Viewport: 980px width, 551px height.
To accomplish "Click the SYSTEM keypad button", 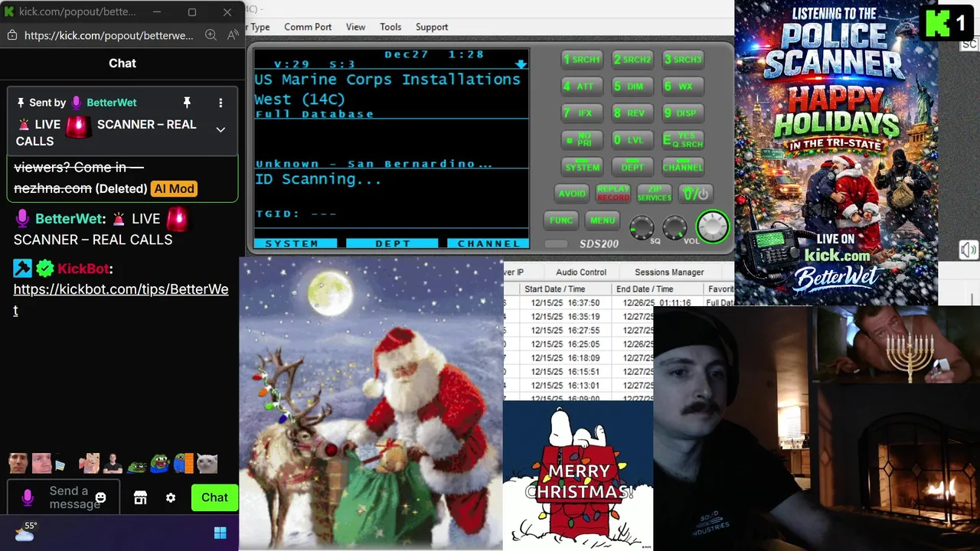I will tap(582, 167).
